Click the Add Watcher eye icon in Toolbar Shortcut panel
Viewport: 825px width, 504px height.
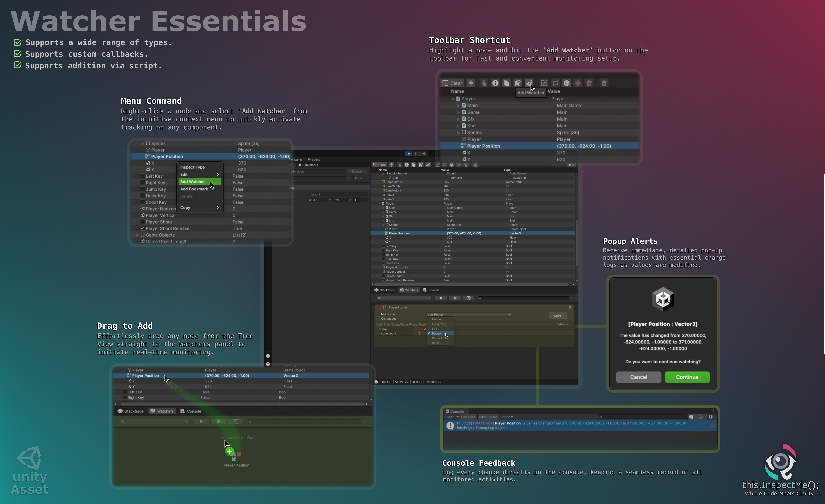(529, 83)
